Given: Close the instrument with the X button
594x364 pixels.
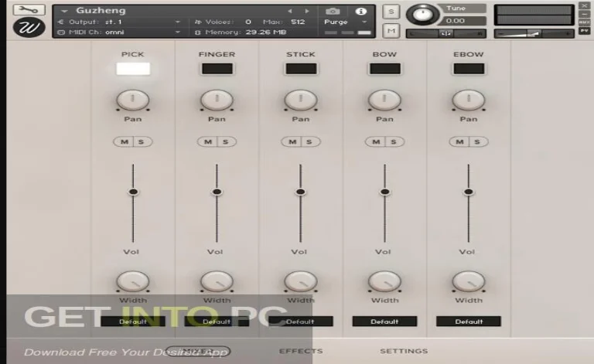Looking at the screenshot, I should (584, 5).
